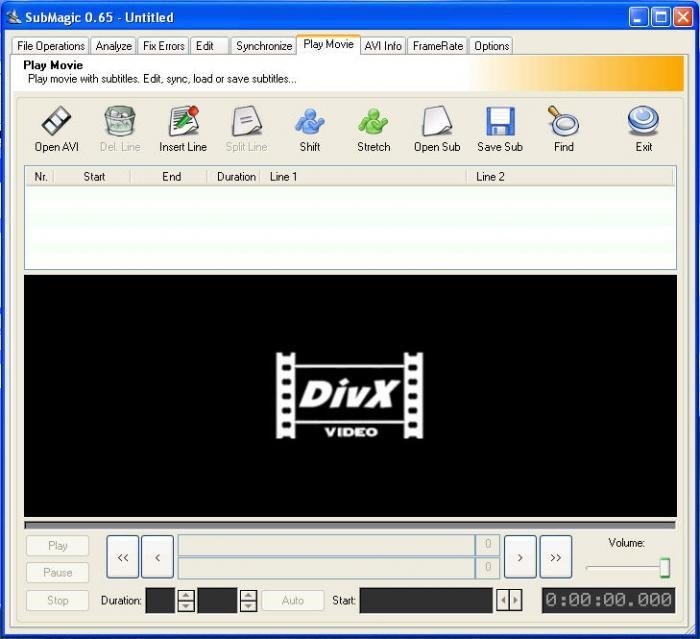Step back with the < button

pyautogui.click(x=157, y=557)
